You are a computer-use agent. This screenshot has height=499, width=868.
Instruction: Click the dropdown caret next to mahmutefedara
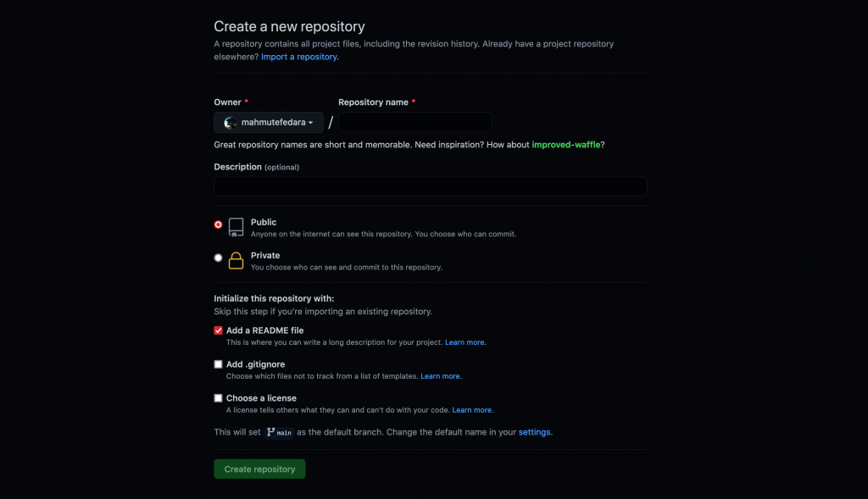310,123
